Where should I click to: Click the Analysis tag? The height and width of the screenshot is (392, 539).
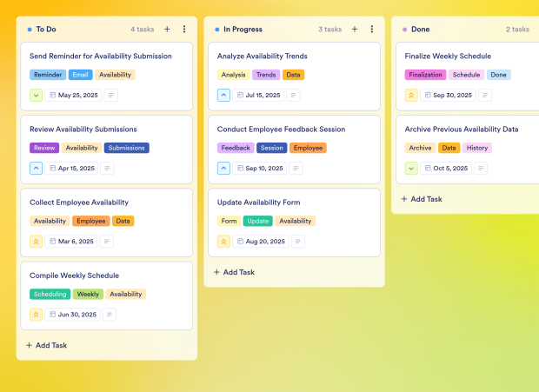[233, 75]
